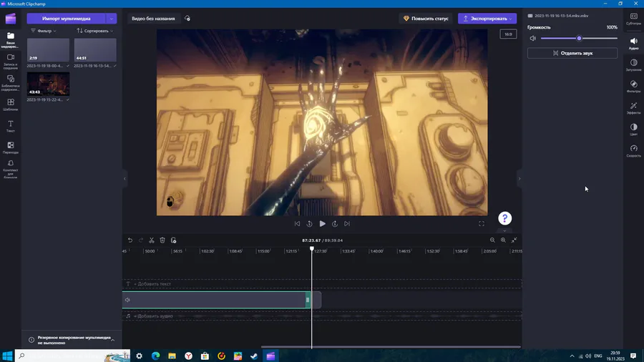Open the Fade panel tab
This screenshot has height=362, width=644.
(634, 64)
